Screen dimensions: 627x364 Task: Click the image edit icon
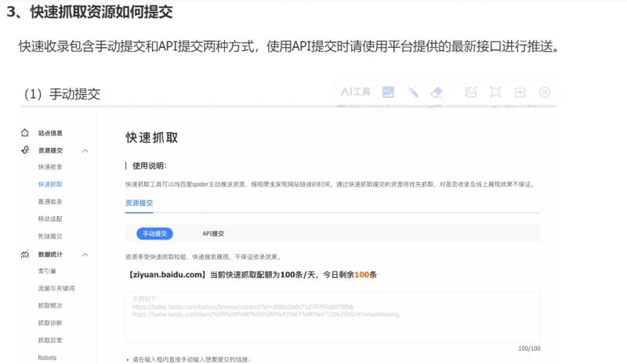pyautogui.click(x=471, y=92)
